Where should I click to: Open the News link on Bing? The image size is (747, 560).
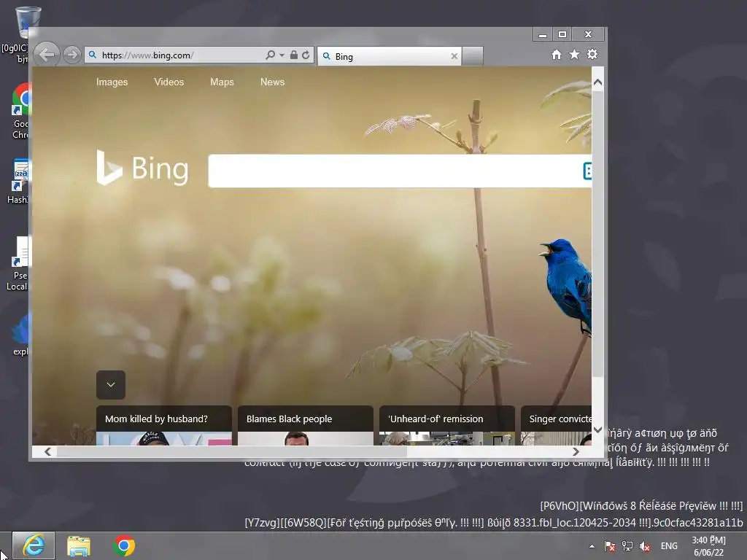click(273, 82)
